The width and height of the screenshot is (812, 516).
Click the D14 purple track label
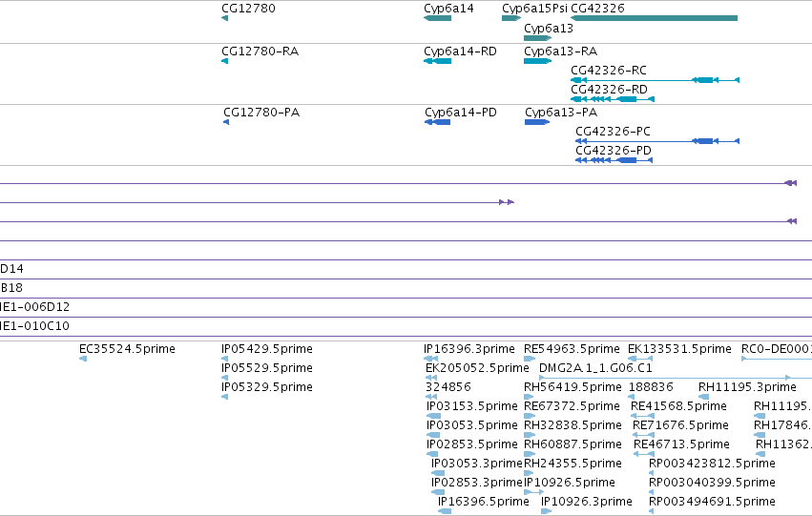click(x=11, y=269)
